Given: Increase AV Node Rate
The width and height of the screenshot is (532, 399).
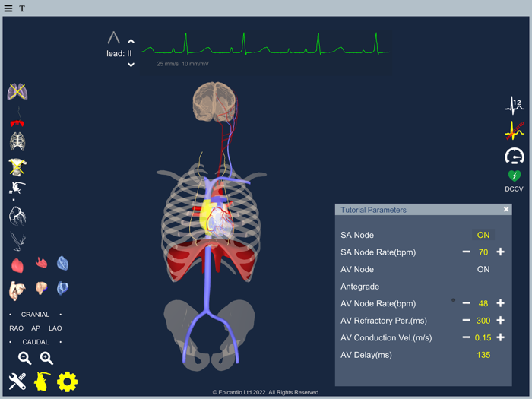Looking at the screenshot, I should pyautogui.click(x=500, y=303).
